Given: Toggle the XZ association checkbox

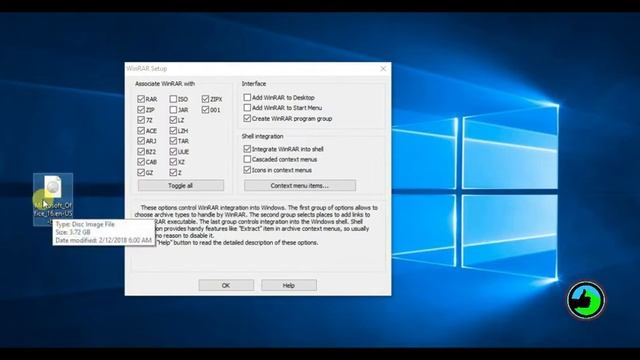Looking at the screenshot, I should click(173, 162).
